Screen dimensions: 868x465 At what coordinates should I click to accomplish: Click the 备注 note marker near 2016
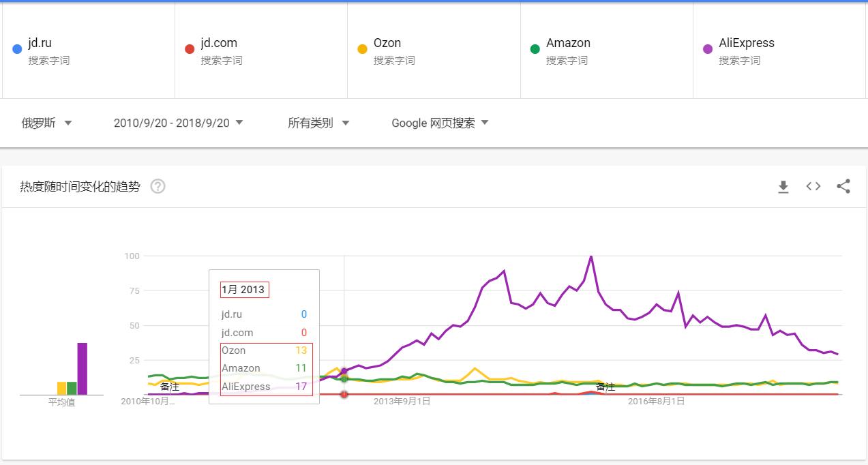coord(605,387)
